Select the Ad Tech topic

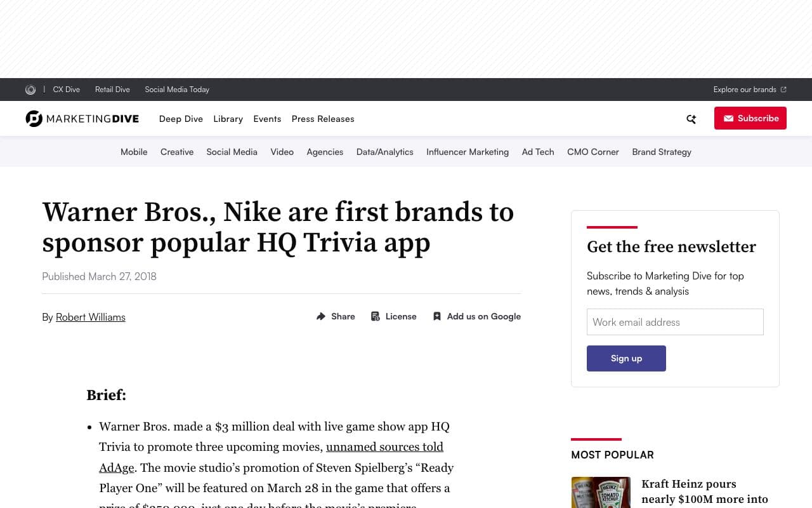538,152
